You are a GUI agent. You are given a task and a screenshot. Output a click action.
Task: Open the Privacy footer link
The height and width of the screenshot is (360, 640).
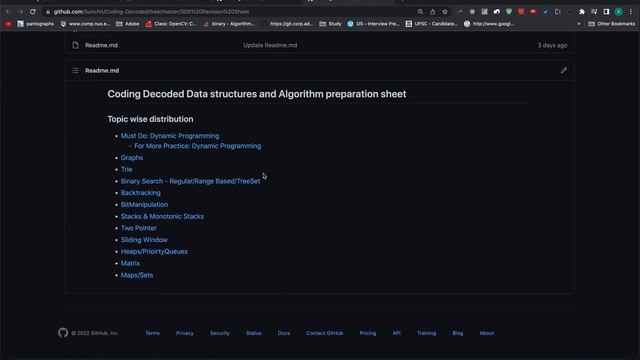tap(185, 333)
